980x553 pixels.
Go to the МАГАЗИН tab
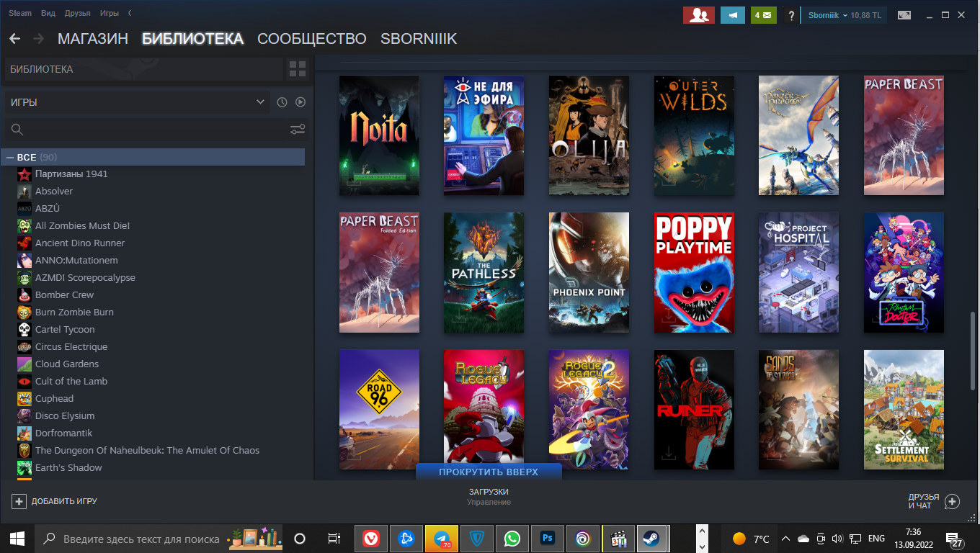coord(93,39)
